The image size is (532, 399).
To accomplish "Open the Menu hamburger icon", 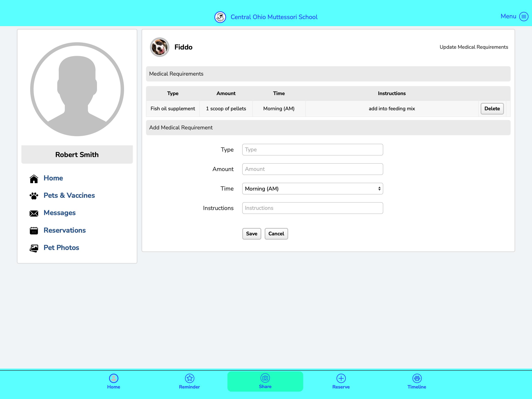I will 524,17.
